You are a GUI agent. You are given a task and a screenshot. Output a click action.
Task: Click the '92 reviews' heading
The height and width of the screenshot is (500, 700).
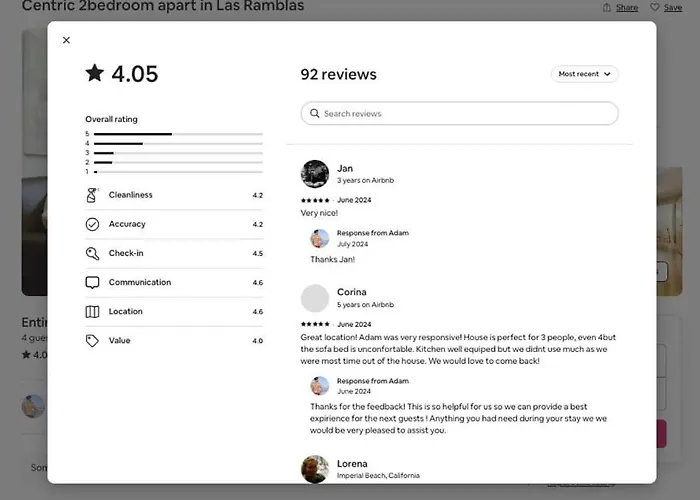(338, 74)
